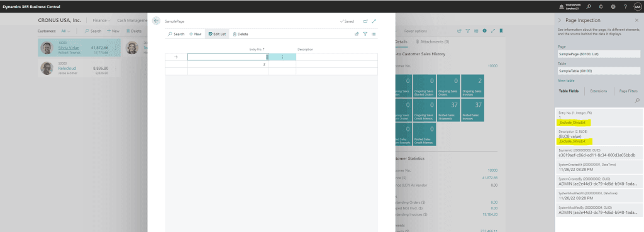Open Ongoing Sales Invoices tile
The width and height of the screenshot is (644, 232).
(x=472, y=86)
